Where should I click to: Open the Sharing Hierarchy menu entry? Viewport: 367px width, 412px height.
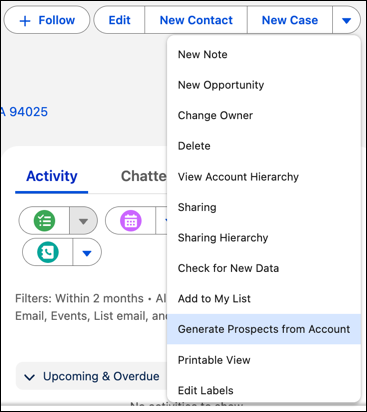[x=264, y=238]
